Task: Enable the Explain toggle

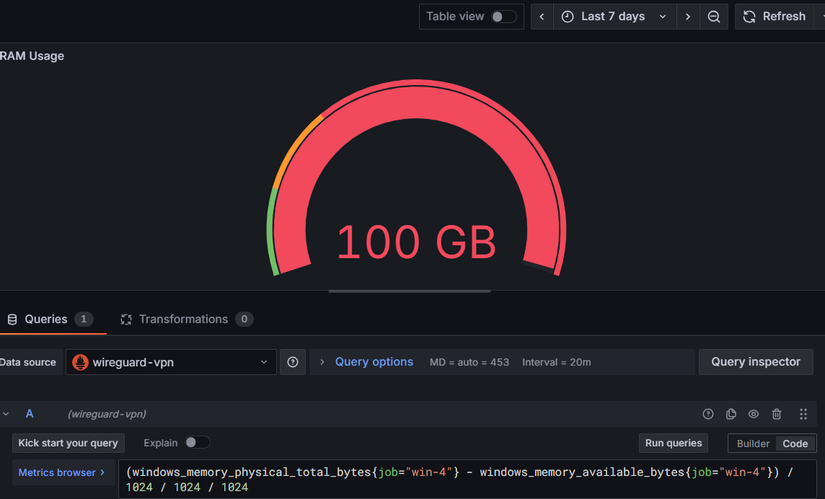Action: coord(197,442)
